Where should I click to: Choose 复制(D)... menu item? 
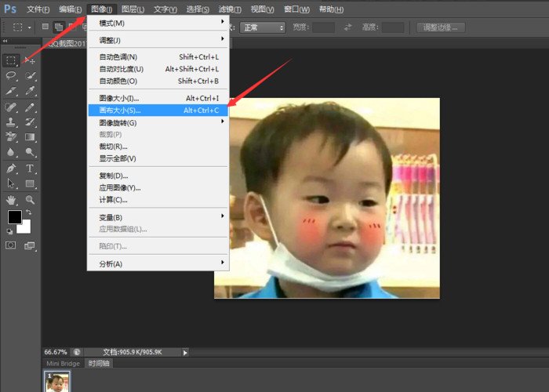click(158, 176)
